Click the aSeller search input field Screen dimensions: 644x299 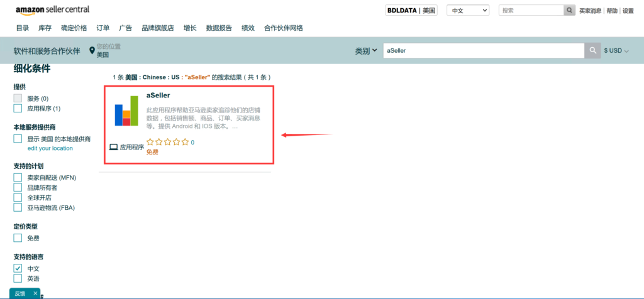[x=484, y=50]
